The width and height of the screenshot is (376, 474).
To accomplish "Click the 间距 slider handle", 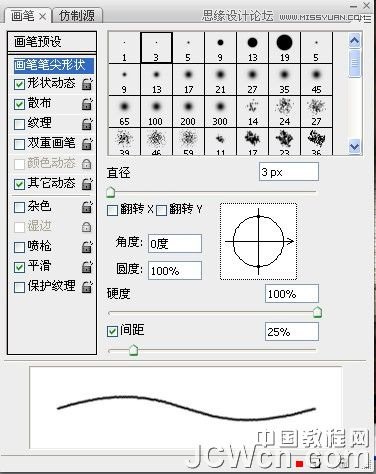I will (134, 350).
